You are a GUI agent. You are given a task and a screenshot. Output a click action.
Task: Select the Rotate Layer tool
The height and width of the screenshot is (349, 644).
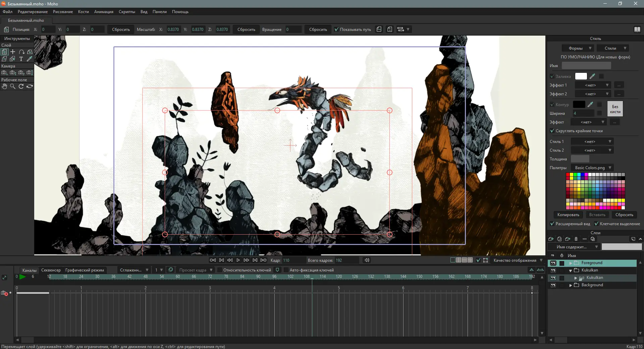coord(21,52)
